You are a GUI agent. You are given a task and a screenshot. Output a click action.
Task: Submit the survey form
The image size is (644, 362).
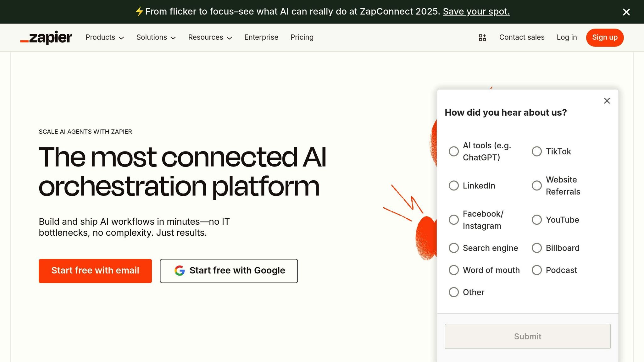tap(527, 336)
